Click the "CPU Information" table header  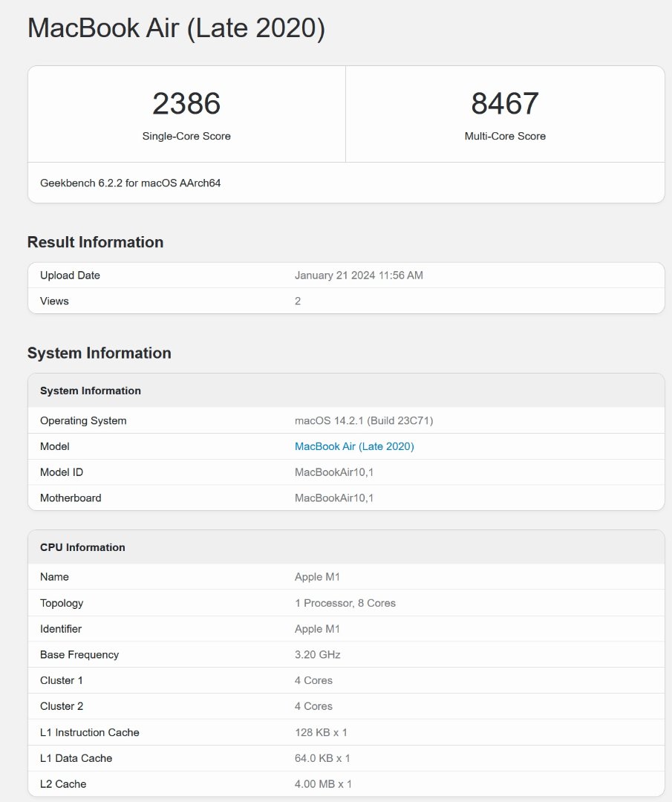click(82, 547)
